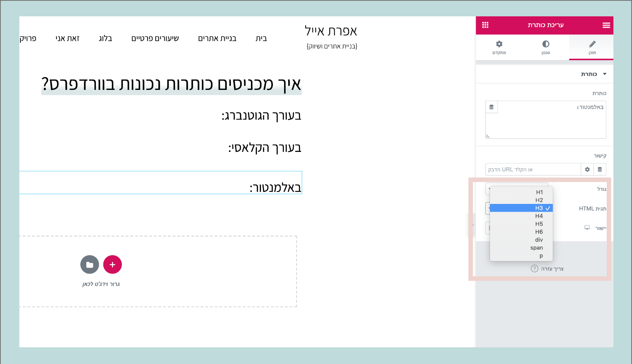Screen dimensions: 632x364
Task: Open the בית menu item
Action: [x=261, y=38]
